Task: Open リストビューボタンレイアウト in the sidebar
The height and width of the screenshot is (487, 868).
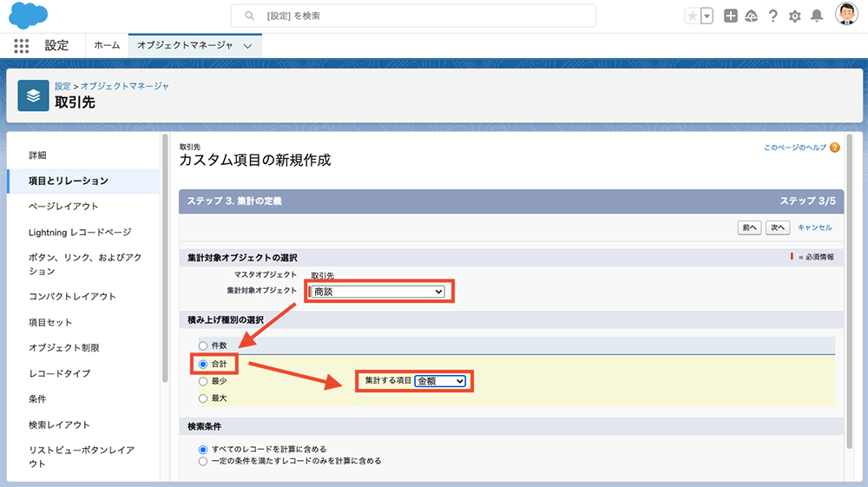Action: (x=83, y=457)
